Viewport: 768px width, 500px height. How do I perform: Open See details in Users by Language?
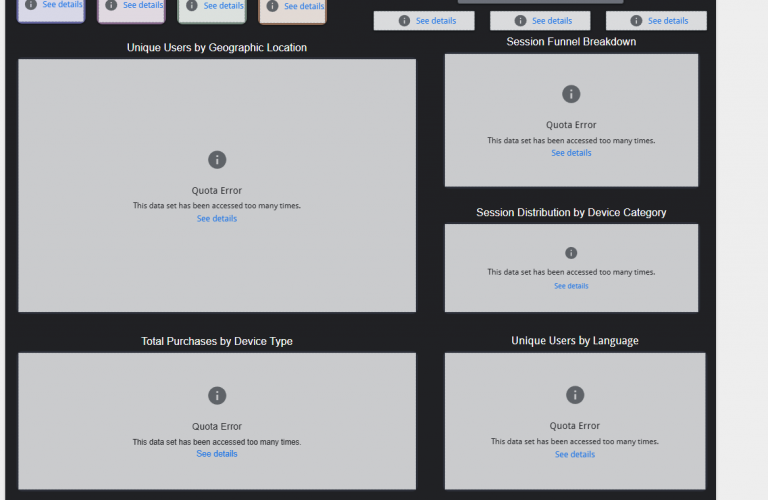coord(575,454)
